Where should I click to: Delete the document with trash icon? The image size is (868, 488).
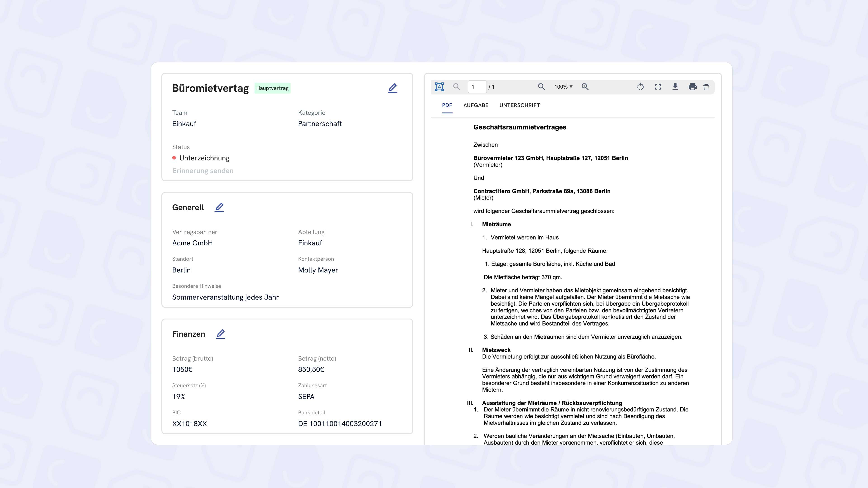(x=706, y=87)
